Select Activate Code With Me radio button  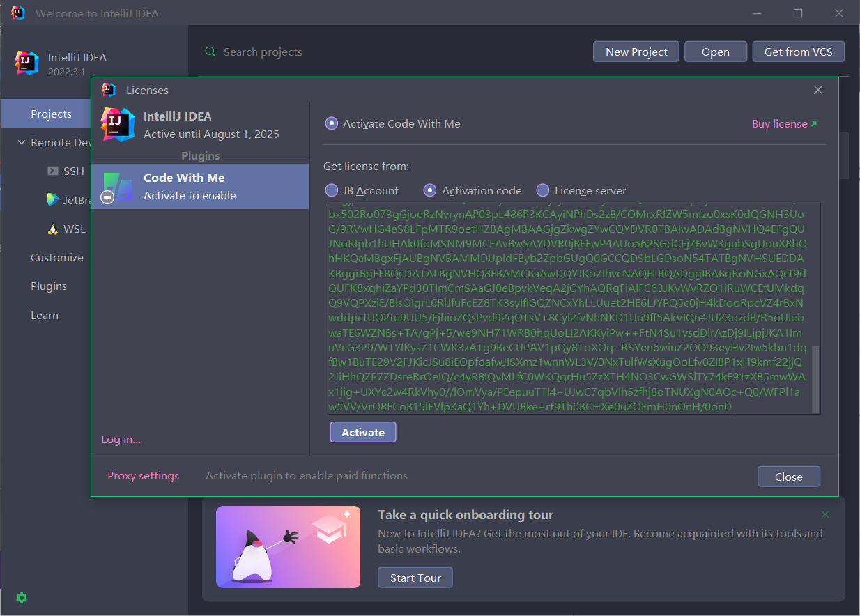click(x=332, y=123)
